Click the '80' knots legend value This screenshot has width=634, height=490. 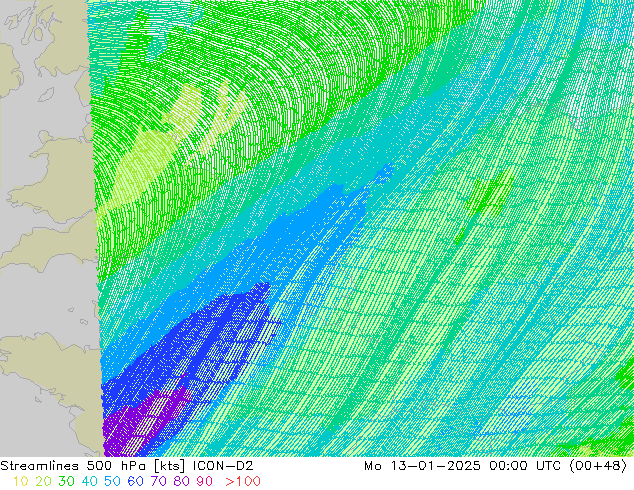tap(182, 481)
